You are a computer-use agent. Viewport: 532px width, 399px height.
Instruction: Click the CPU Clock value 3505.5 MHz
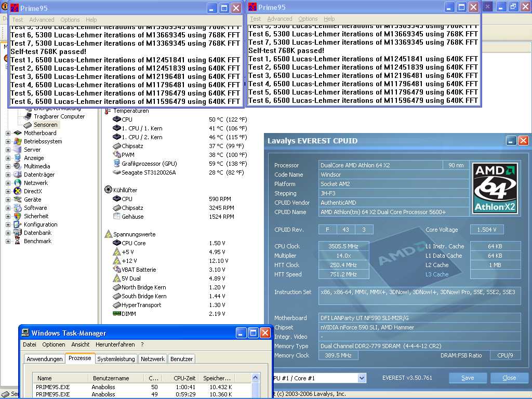[x=343, y=246]
